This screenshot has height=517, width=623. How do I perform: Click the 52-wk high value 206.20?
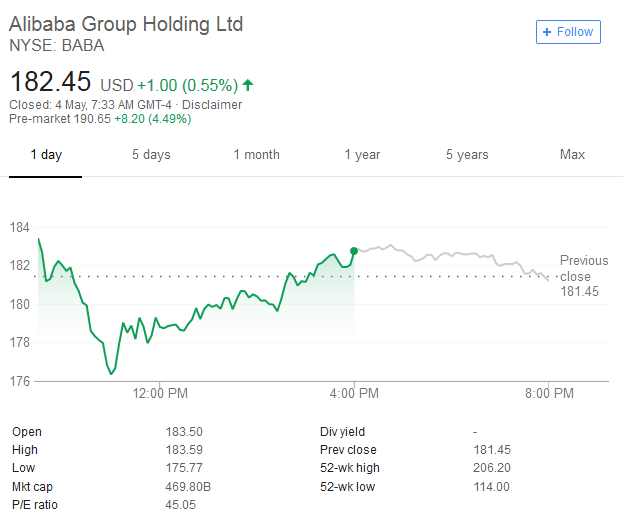(490, 468)
